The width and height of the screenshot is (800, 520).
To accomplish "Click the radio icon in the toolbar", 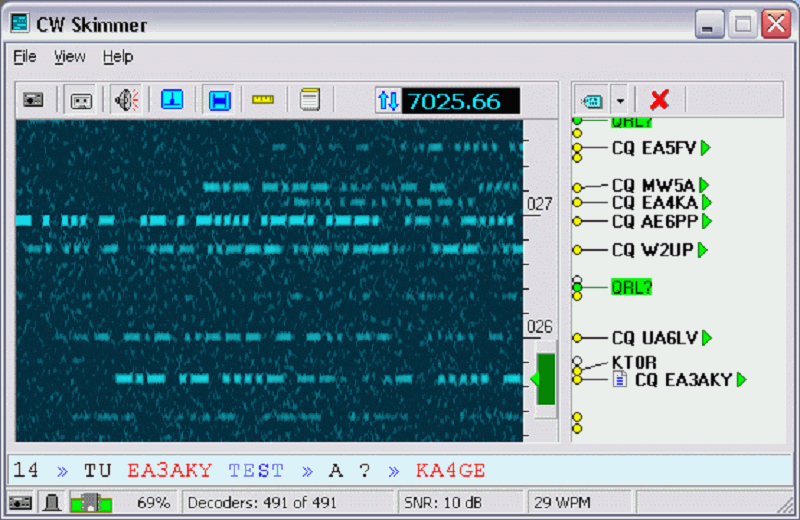I will pyautogui.click(x=33, y=100).
